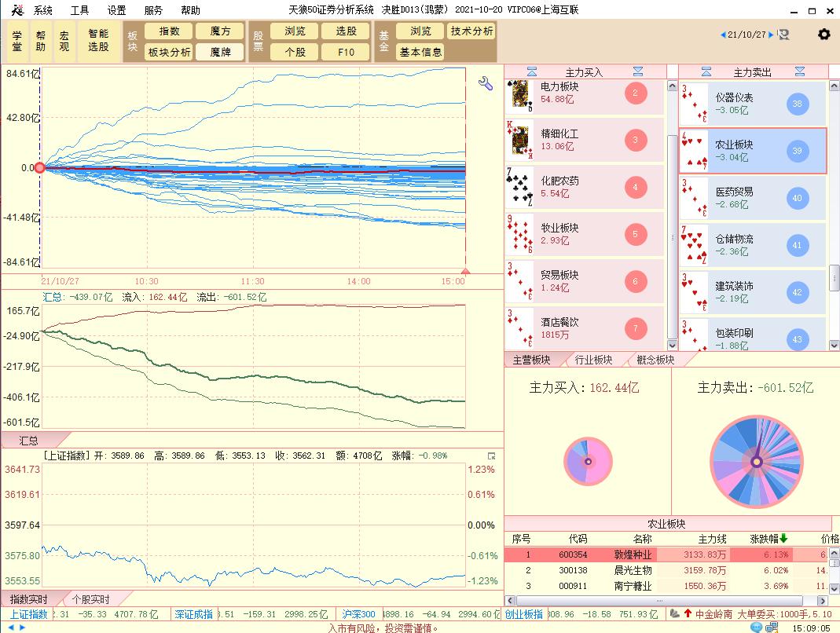Switch to the 主营板块 tab
Screen dimensions: 840x633
531,360
